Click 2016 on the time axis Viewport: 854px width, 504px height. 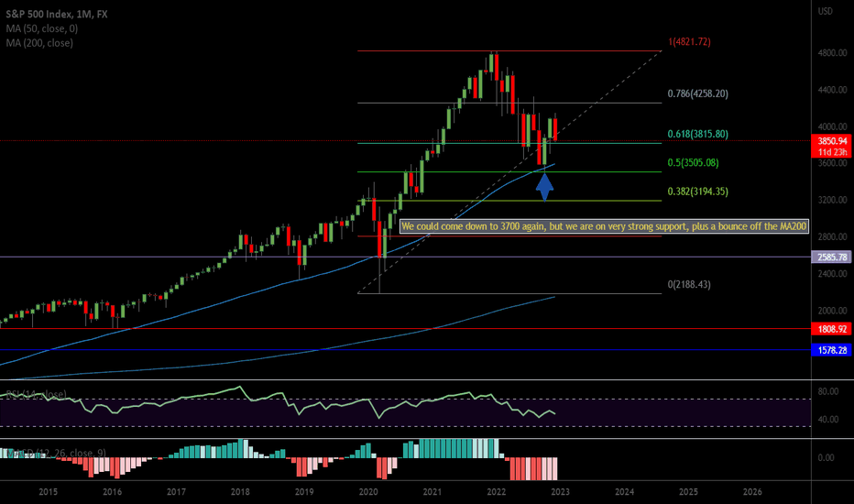tap(112, 492)
